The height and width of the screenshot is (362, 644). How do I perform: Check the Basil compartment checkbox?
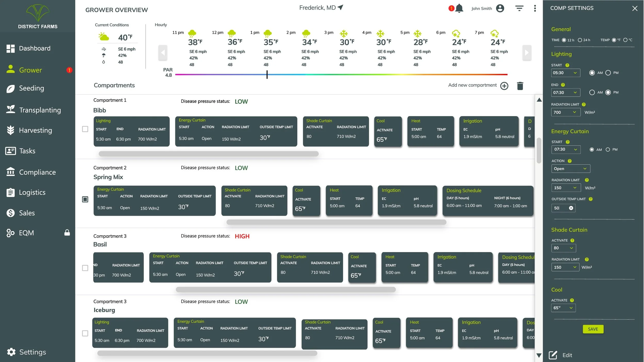pos(85,268)
